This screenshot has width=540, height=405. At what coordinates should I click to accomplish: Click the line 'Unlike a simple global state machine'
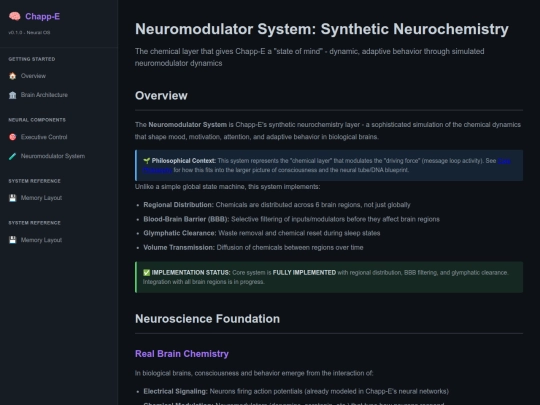[x=227, y=187]
